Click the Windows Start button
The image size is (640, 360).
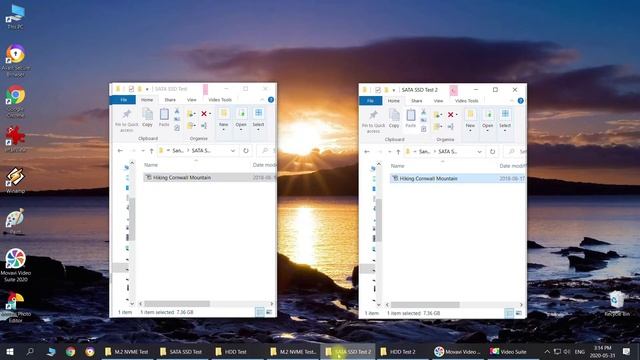(x=10, y=351)
